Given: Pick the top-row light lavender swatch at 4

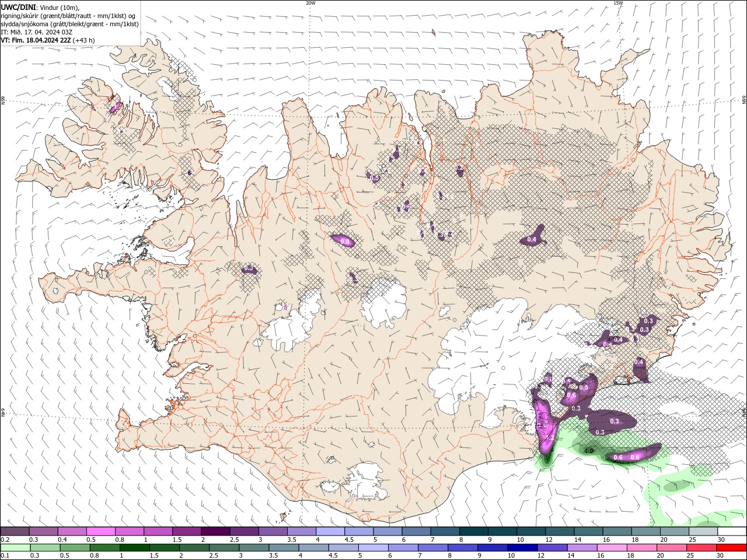Looking at the screenshot, I should coord(330,531).
